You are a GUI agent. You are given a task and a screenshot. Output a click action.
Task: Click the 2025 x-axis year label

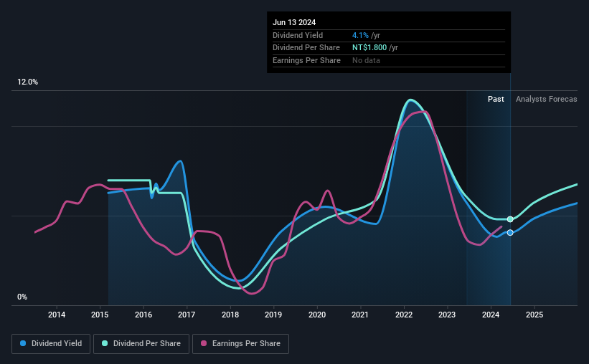click(x=534, y=315)
